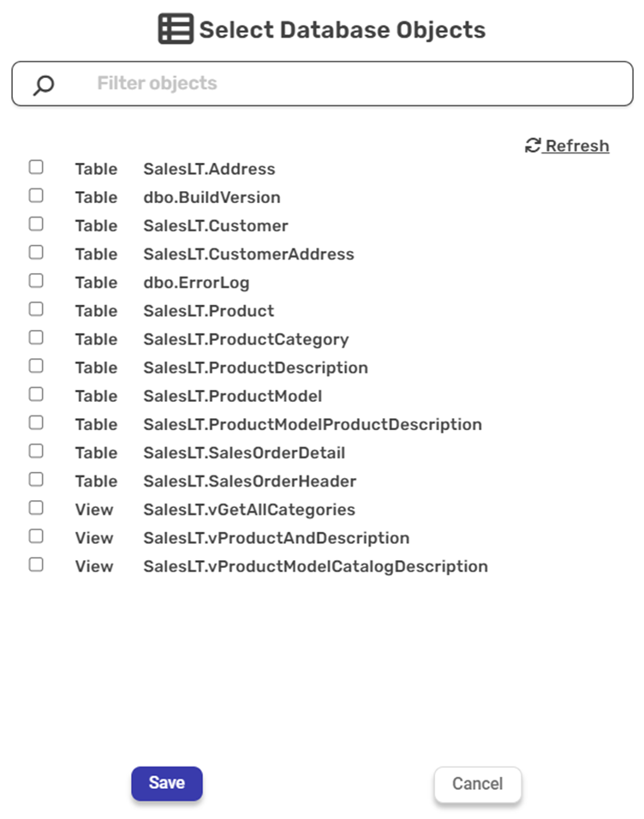Screen dimensions: 644x819
Task: Tick the SalesLT.ProductModel checkbox
Action: [x=36, y=394]
